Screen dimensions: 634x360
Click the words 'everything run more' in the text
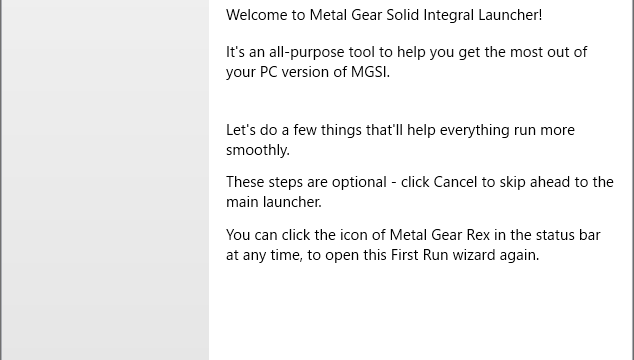tap(507, 130)
